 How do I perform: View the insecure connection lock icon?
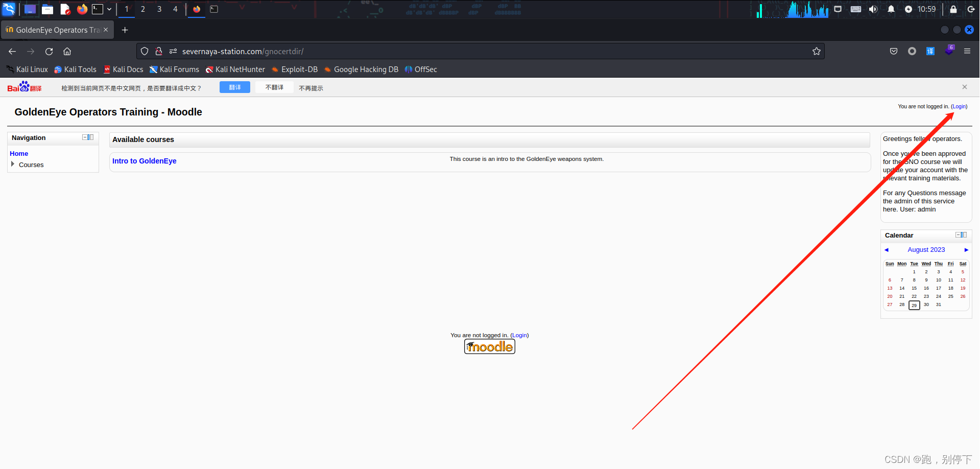pos(159,51)
